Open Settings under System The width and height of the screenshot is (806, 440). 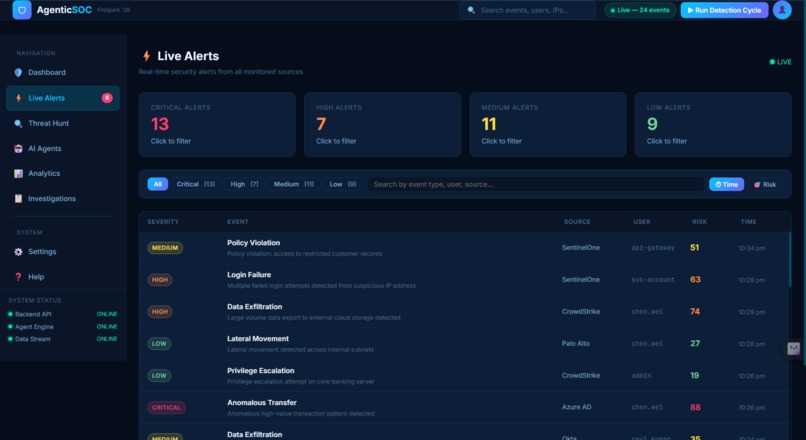pos(63,252)
